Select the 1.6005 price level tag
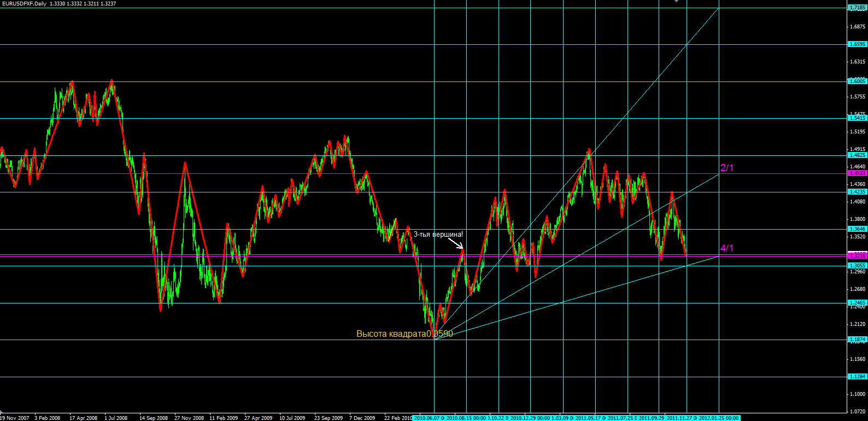This screenshot has width=868, height=421. [x=857, y=81]
